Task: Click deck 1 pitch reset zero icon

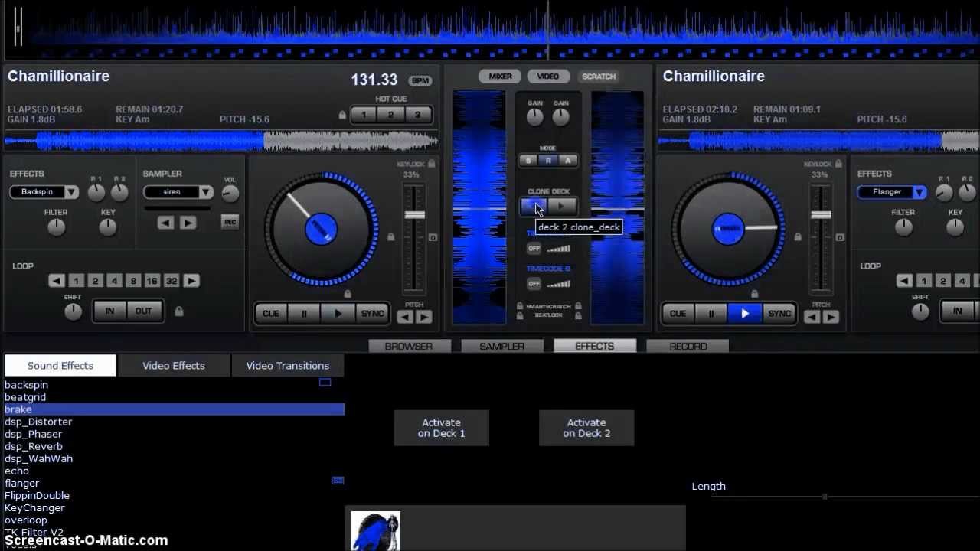Action: pyautogui.click(x=433, y=238)
